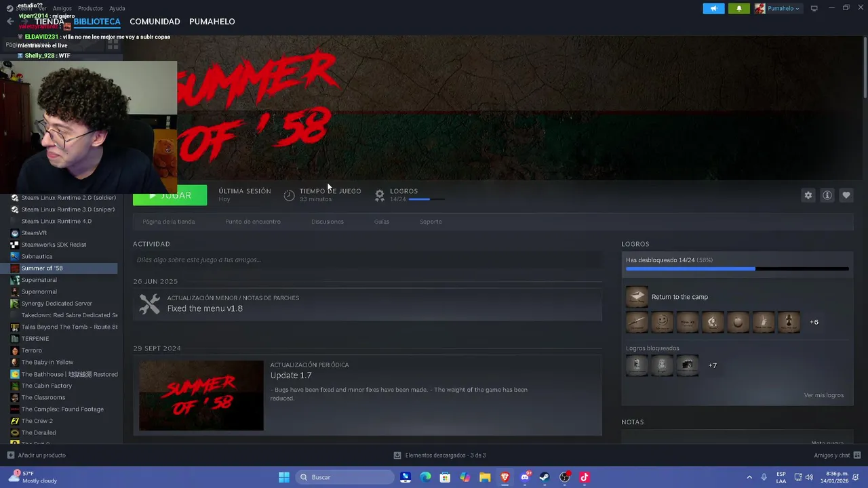Select the smiley face achievement icon
The height and width of the screenshot is (488, 868).
coord(662,322)
